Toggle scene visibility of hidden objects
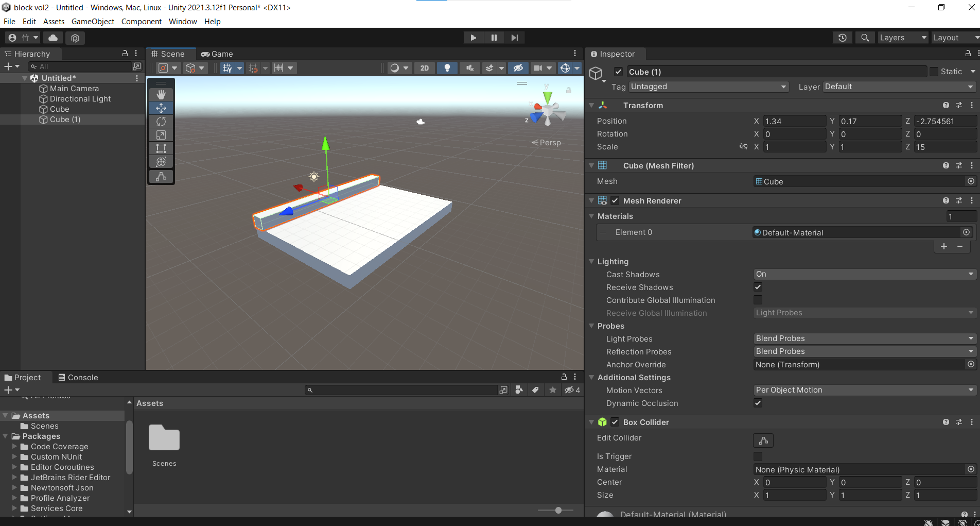The image size is (980, 526). (x=518, y=68)
